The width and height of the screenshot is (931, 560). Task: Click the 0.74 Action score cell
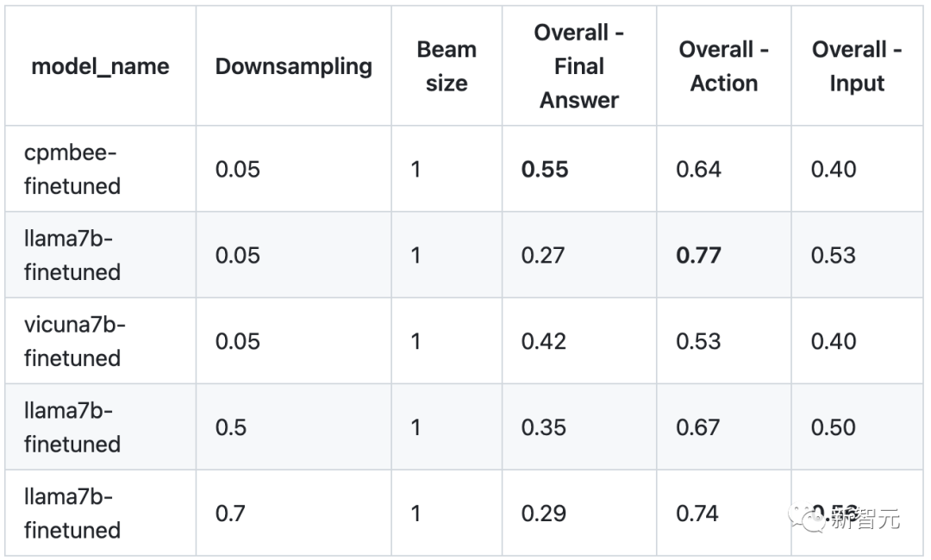[x=698, y=513]
